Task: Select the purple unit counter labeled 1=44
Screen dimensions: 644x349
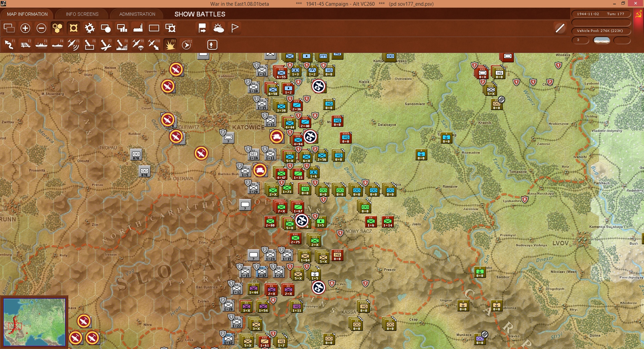Action: pyautogui.click(x=254, y=289)
